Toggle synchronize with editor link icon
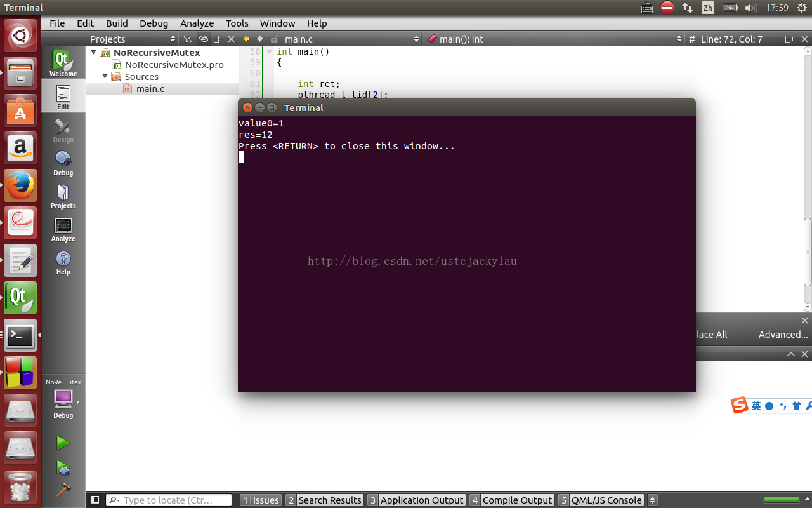This screenshot has width=812, height=508. (x=204, y=39)
